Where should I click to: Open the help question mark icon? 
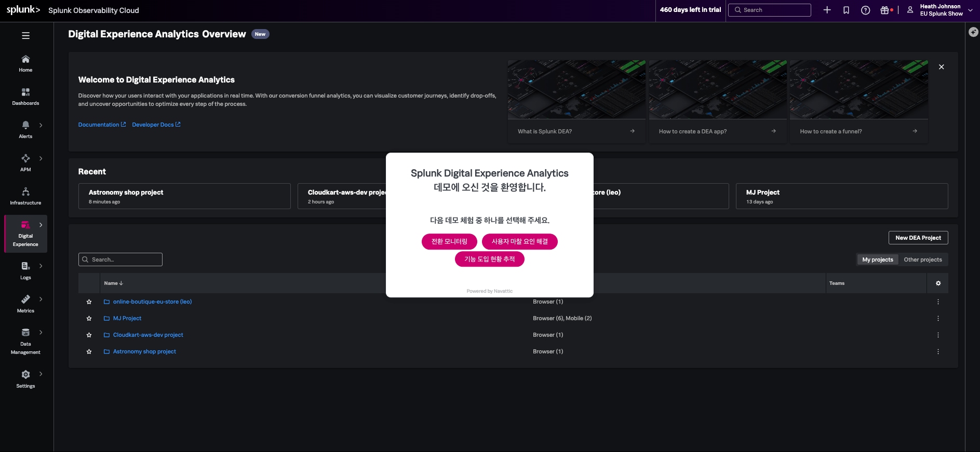coord(865,10)
